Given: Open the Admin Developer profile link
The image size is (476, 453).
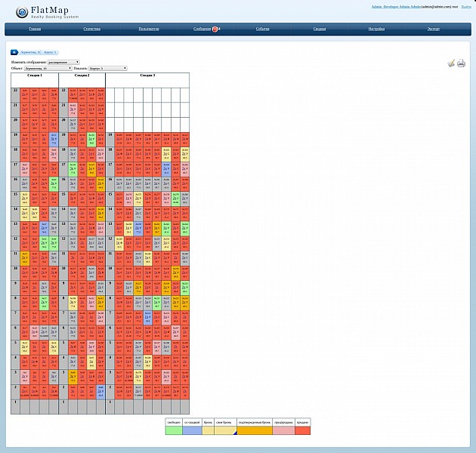Looking at the screenshot, I should (x=396, y=6).
